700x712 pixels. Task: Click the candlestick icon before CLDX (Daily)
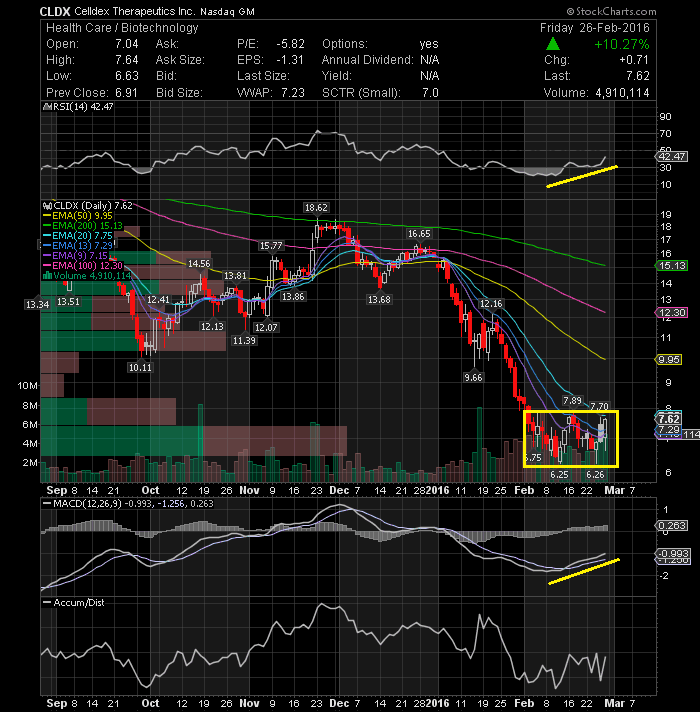[48, 206]
